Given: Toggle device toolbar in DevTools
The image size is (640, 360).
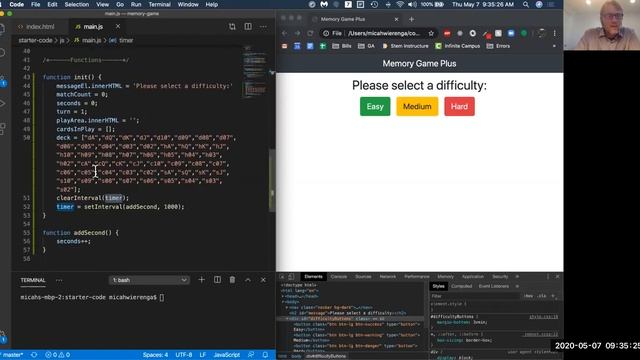Looking at the screenshot, I should pyautogui.click(x=291, y=277).
